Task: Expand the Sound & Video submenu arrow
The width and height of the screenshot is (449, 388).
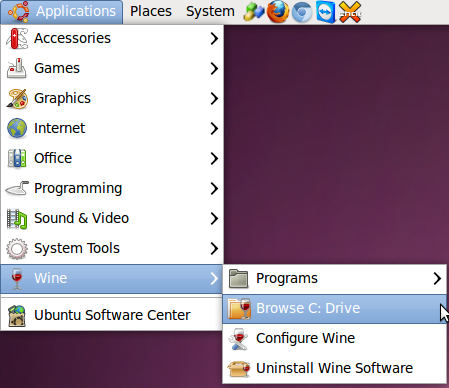Action: coord(214,218)
